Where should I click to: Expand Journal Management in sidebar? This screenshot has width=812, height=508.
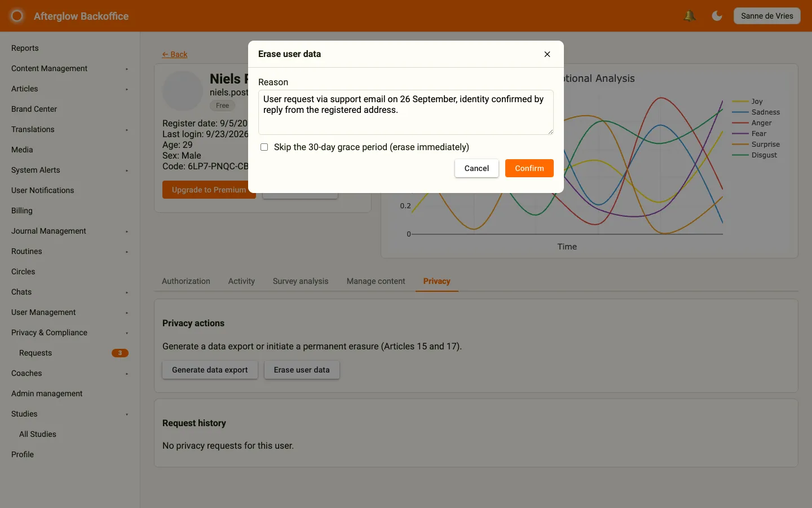tap(70, 231)
